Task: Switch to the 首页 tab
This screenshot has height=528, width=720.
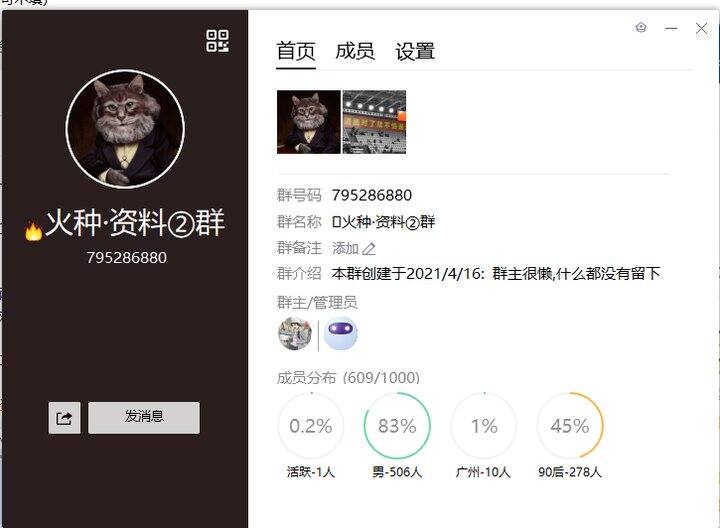Action: (x=296, y=51)
